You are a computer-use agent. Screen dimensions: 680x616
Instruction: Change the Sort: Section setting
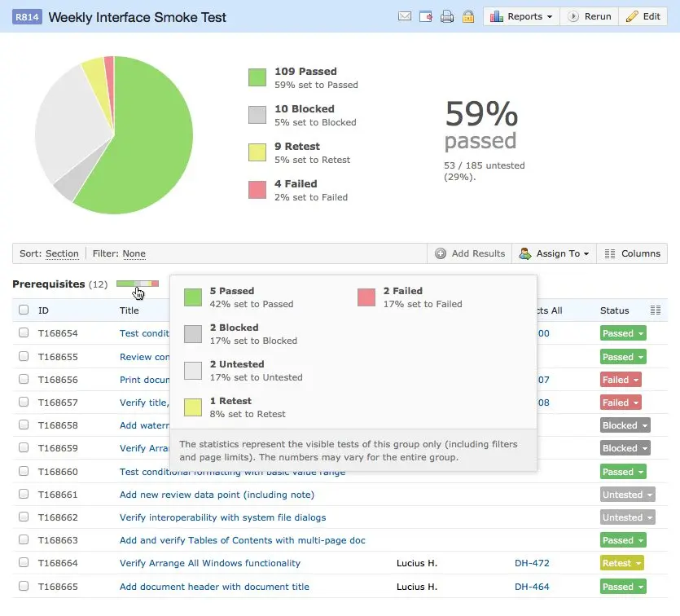pyautogui.click(x=62, y=253)
